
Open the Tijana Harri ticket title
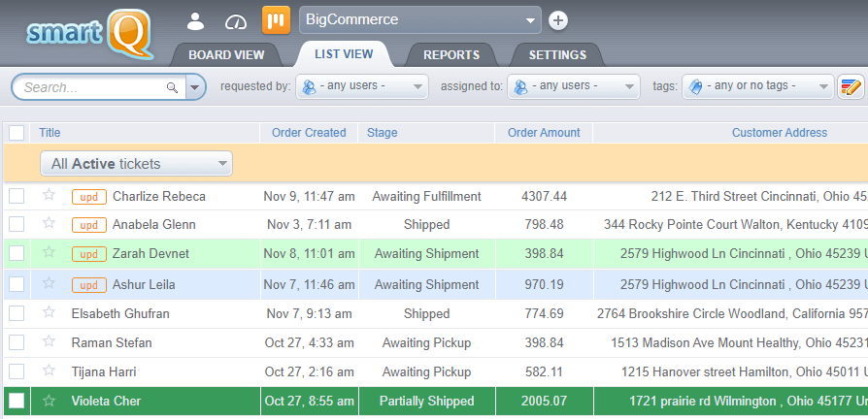pos(104,372)
